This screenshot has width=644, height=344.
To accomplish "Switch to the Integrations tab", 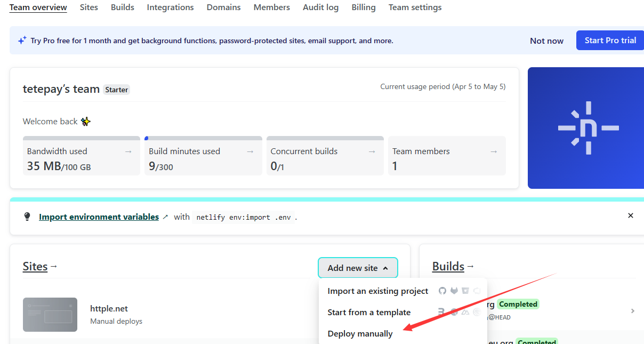I will tap(170, 7).
